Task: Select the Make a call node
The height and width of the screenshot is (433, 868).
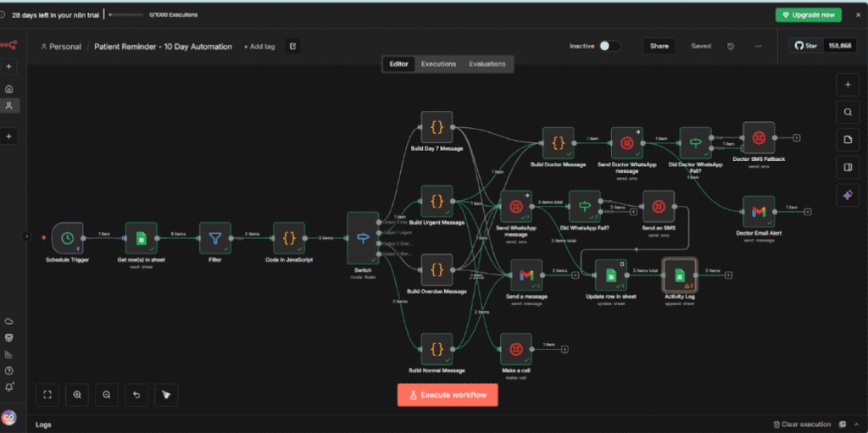Action: click(x=515, y=348)
